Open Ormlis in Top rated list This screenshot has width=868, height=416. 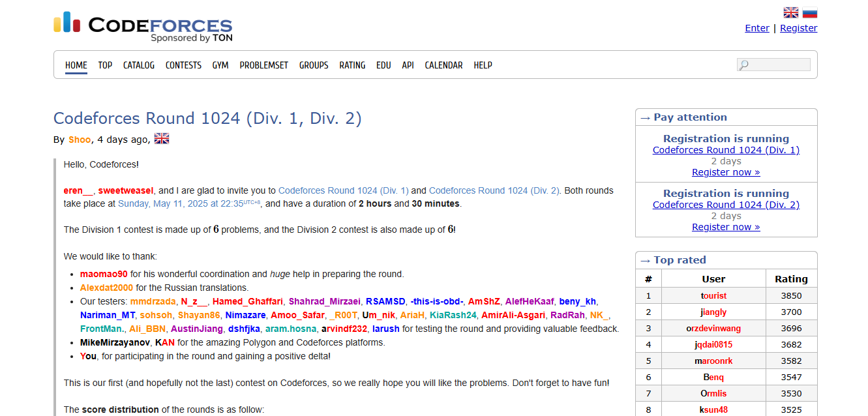713,393
